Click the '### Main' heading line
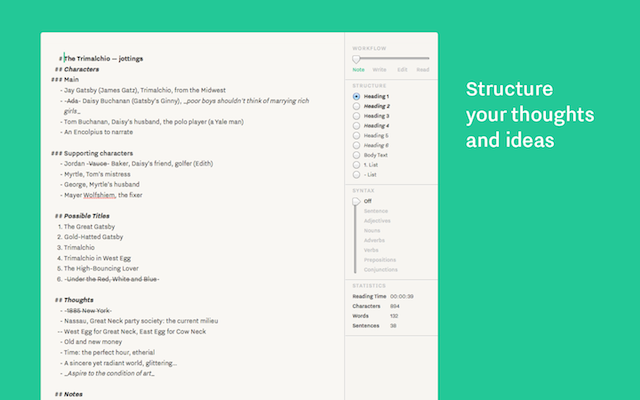 [65, 80]
